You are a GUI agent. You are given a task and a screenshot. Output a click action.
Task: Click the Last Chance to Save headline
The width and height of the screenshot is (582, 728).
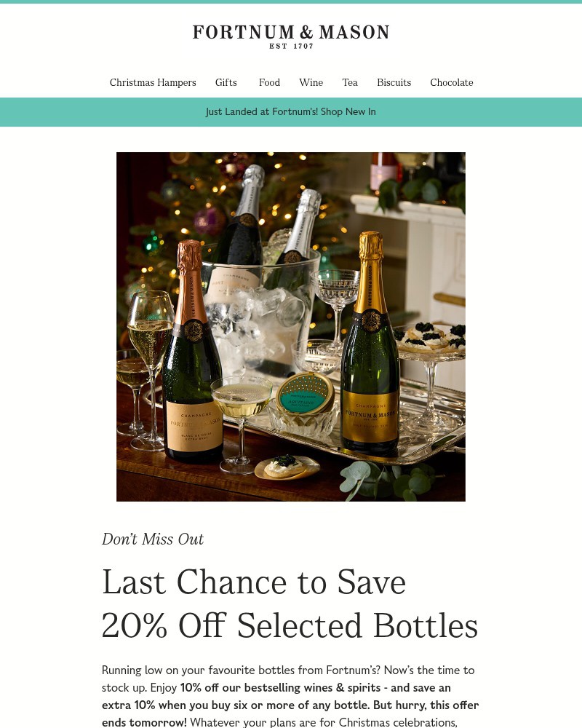(x=253, y=582)
